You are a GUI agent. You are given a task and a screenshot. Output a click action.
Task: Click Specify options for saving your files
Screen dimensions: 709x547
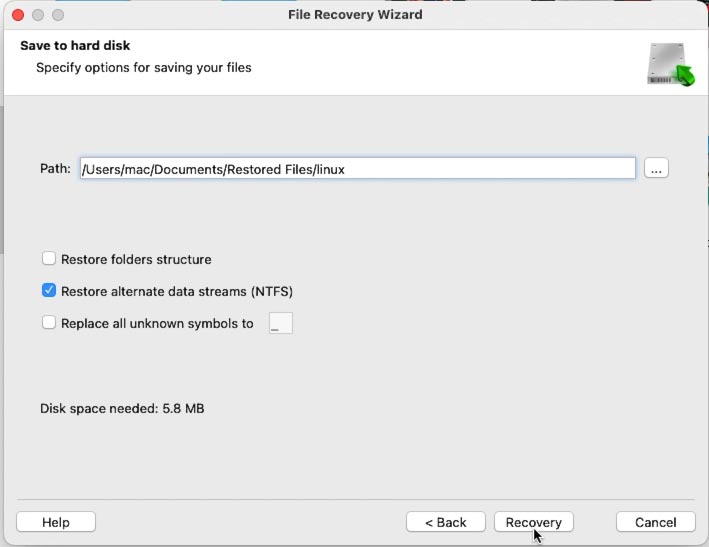tap(144, 68)
